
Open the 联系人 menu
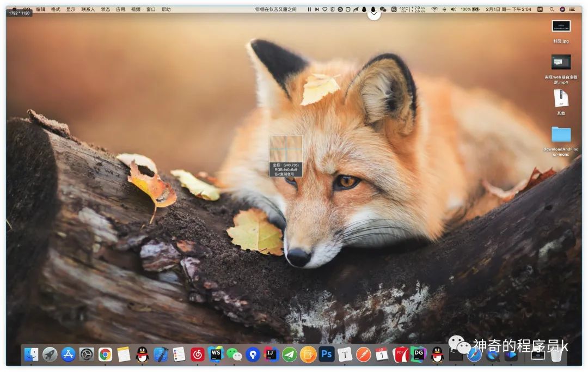(x=88, y=9)
